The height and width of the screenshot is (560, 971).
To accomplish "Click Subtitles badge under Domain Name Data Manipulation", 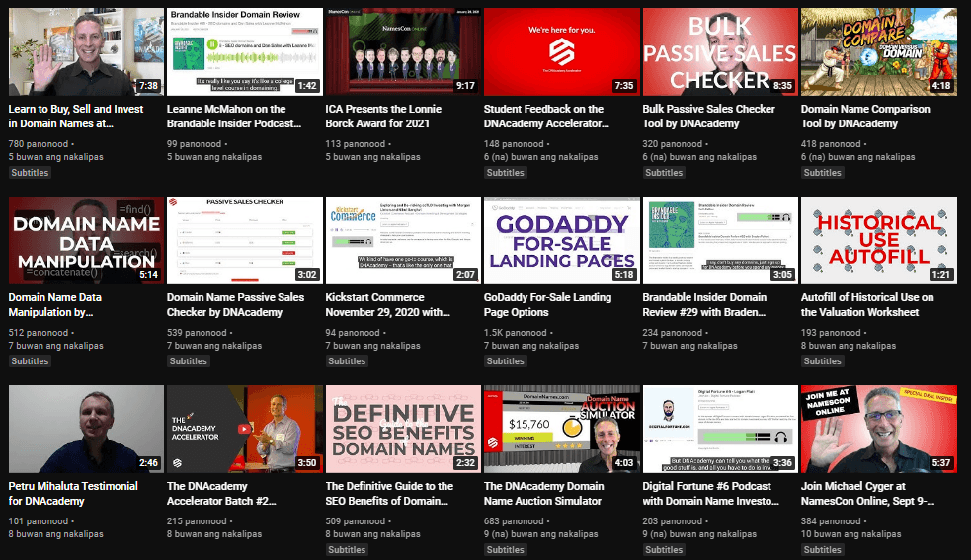I will 30,361.
